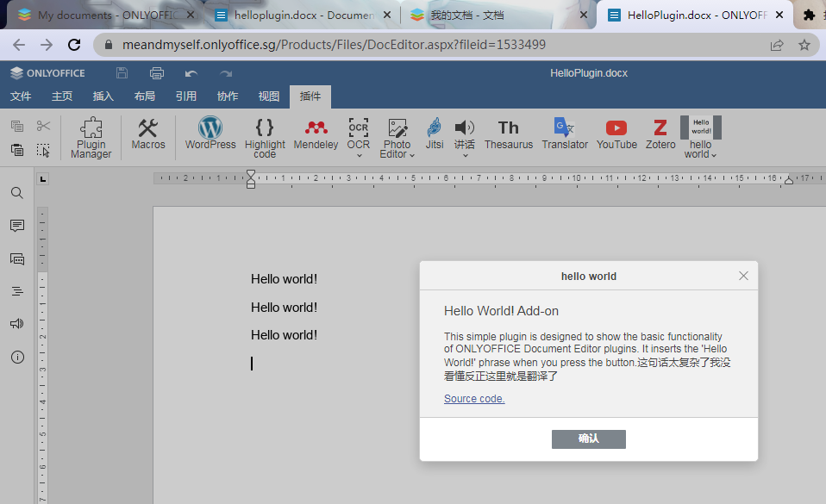The width and height of the screenshot is (826, 504).
Task: Switch to the 布局 (Layout) tab
Action: (x=144, y=96)
